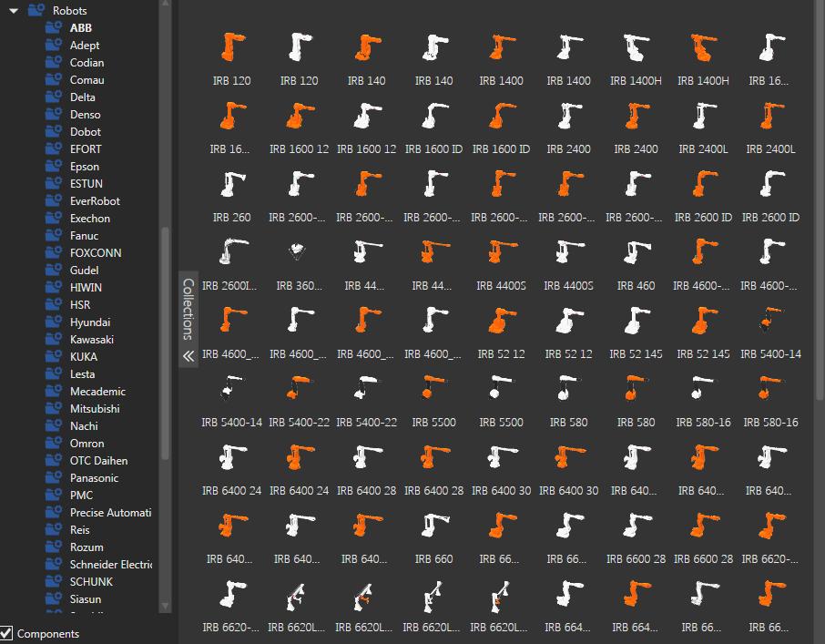The image size is (825, 644).
Task: Select the orange IRB 6400 30 thumbnail
Action: pos(569,457)
